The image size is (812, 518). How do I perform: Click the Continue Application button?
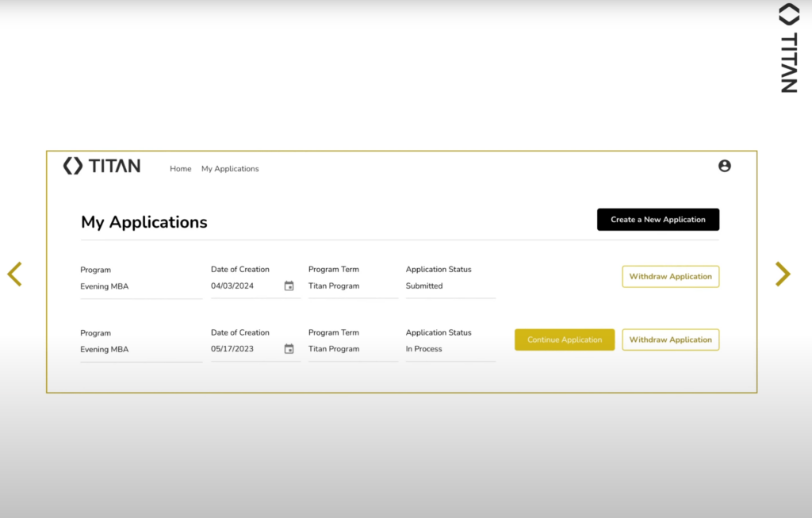[564, 340]
